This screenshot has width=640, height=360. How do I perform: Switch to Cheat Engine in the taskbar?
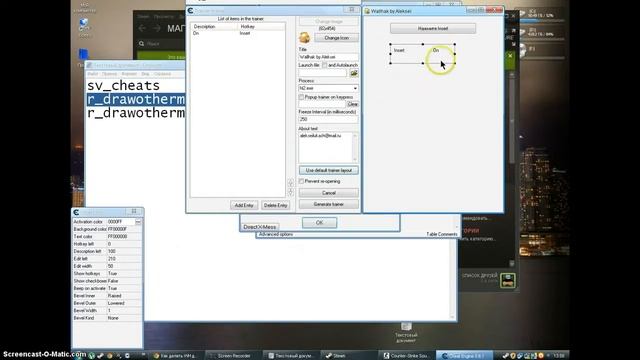click(x=464, y=356)
